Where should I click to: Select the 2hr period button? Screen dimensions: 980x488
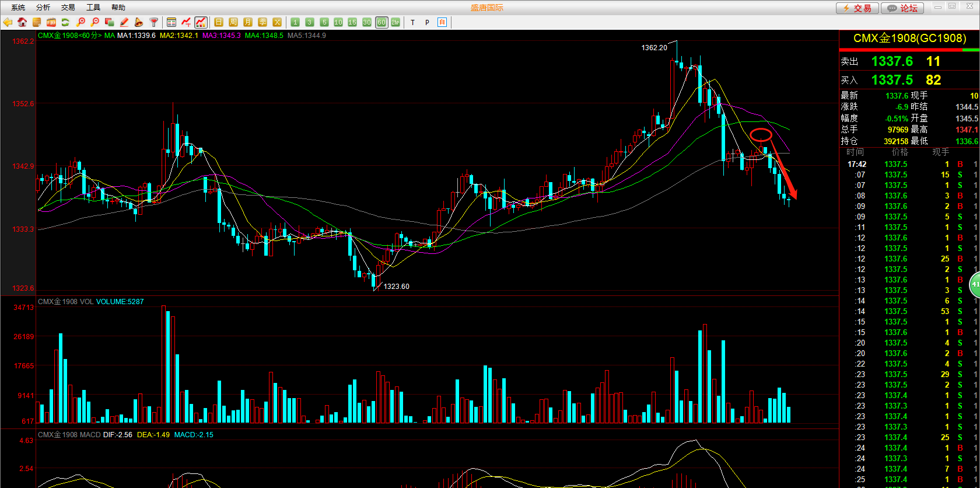[395, 22]
